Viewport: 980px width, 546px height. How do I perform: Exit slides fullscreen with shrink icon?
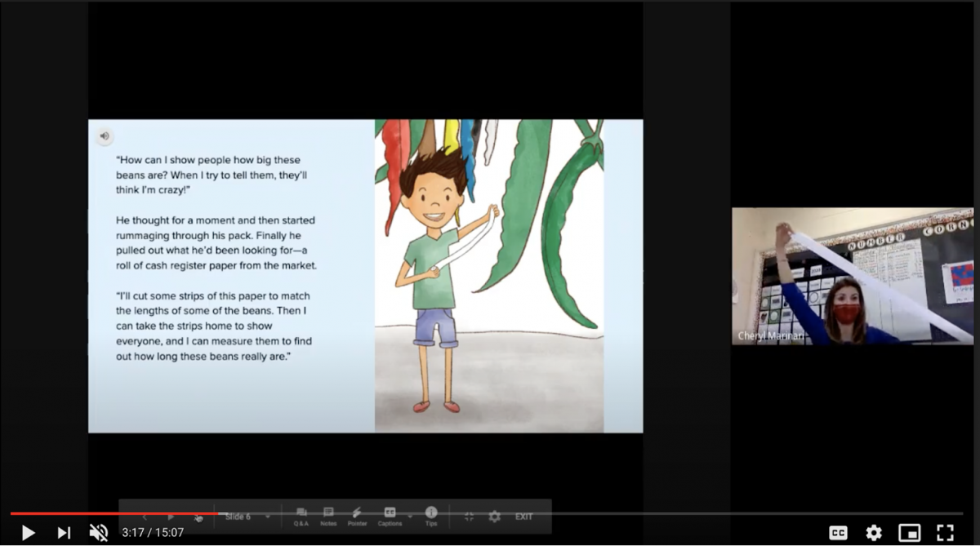point(469,517)
